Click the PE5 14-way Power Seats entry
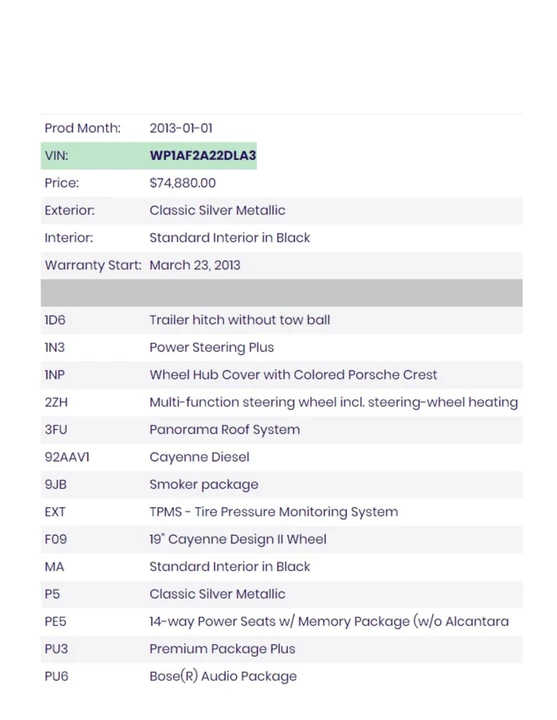 [281, 621]
